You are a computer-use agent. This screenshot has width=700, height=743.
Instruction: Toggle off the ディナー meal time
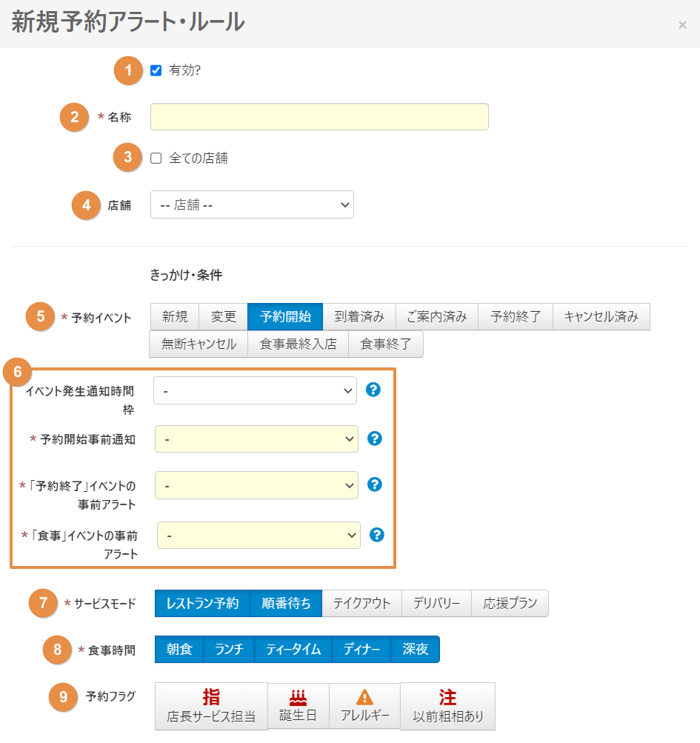(361, 649)
